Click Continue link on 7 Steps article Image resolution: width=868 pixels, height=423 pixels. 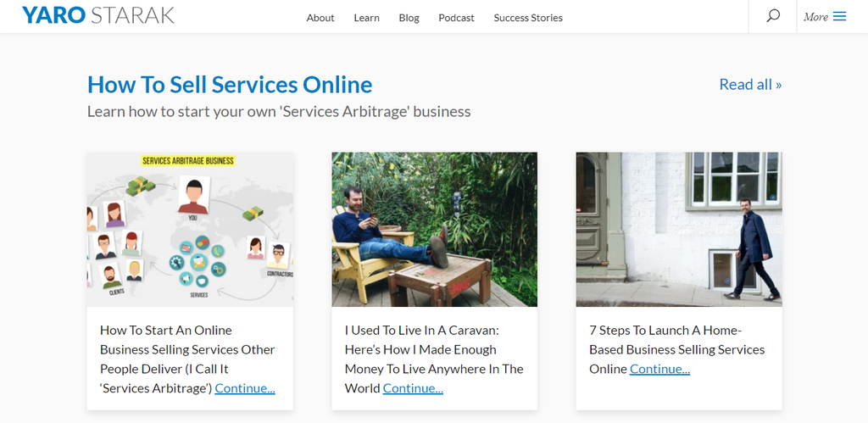click(x=659, y=369)
